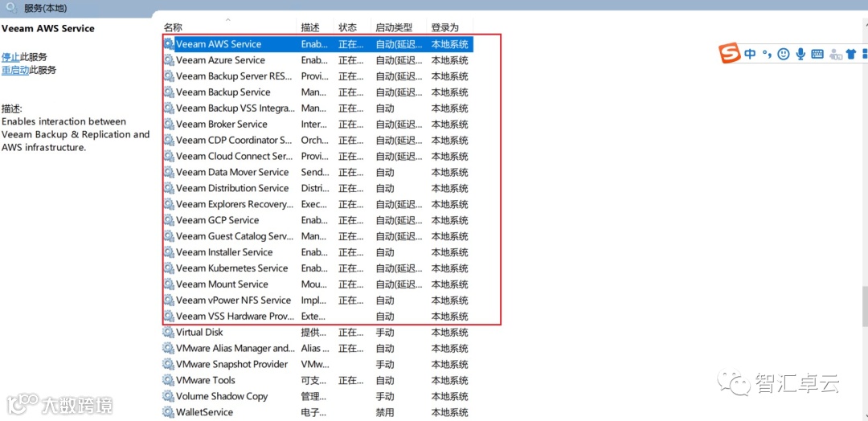Click the gear icon beside Volume Shadow Copy
This screenshot has width=868, height=421.
point(168,397)
